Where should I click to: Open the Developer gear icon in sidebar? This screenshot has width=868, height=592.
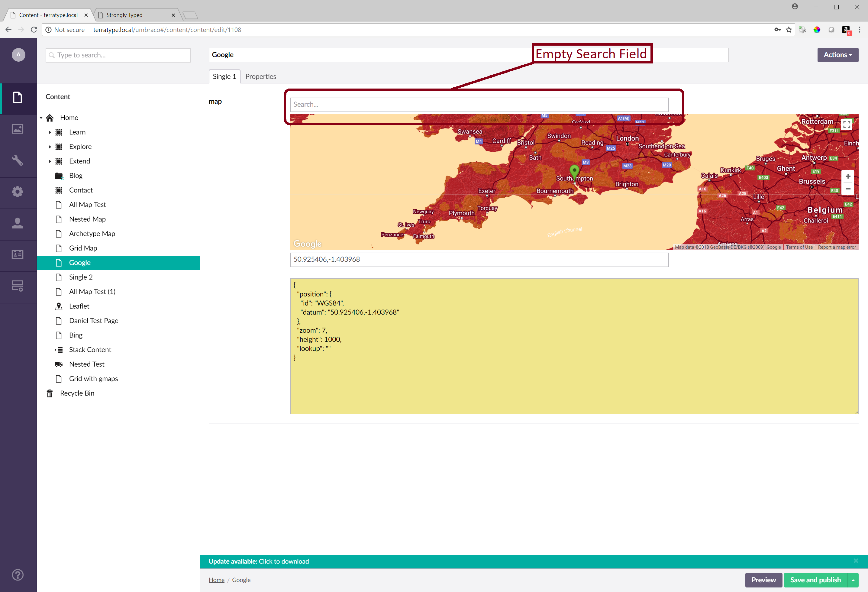(x=18, y=192)
